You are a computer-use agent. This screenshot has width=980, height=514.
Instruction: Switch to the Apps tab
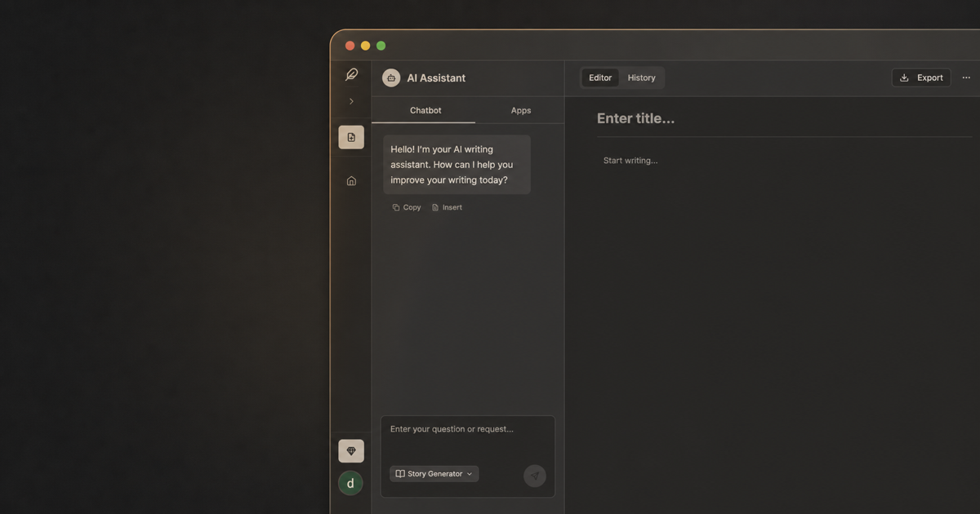[521, 110]
